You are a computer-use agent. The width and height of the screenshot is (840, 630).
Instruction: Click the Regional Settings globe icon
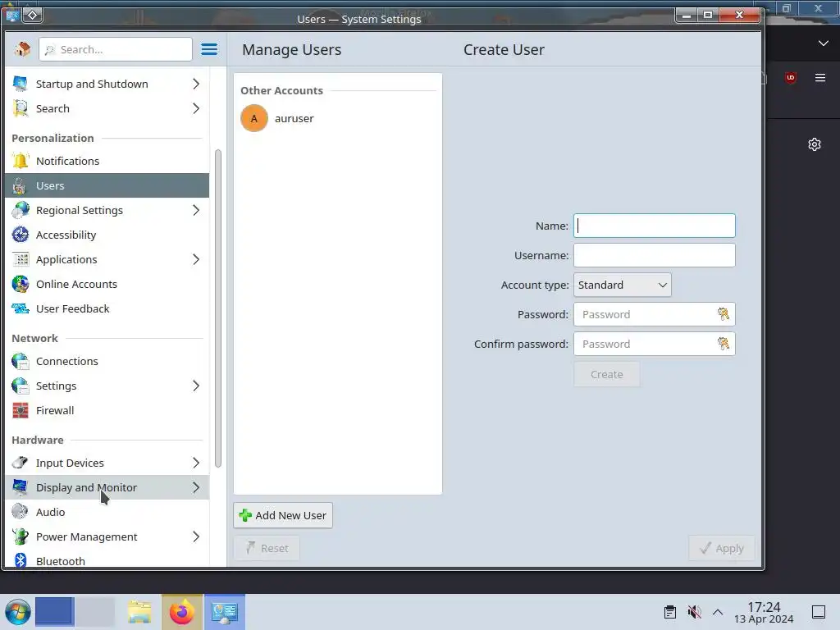21,210
